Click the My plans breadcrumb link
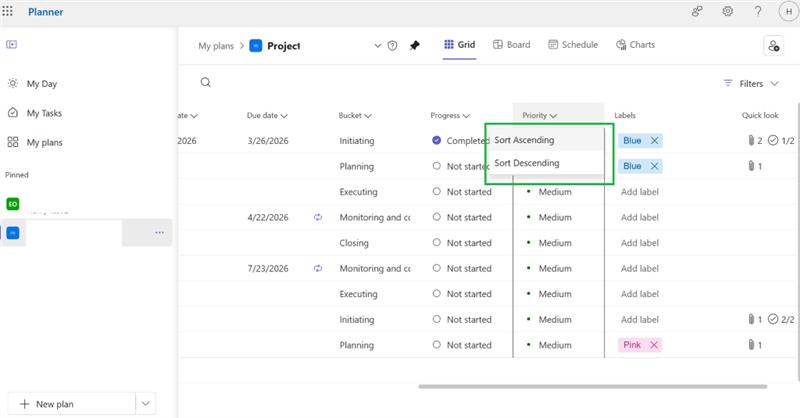Image resolution: width=800 pixels, height=418 pixels. coord(216,46)
